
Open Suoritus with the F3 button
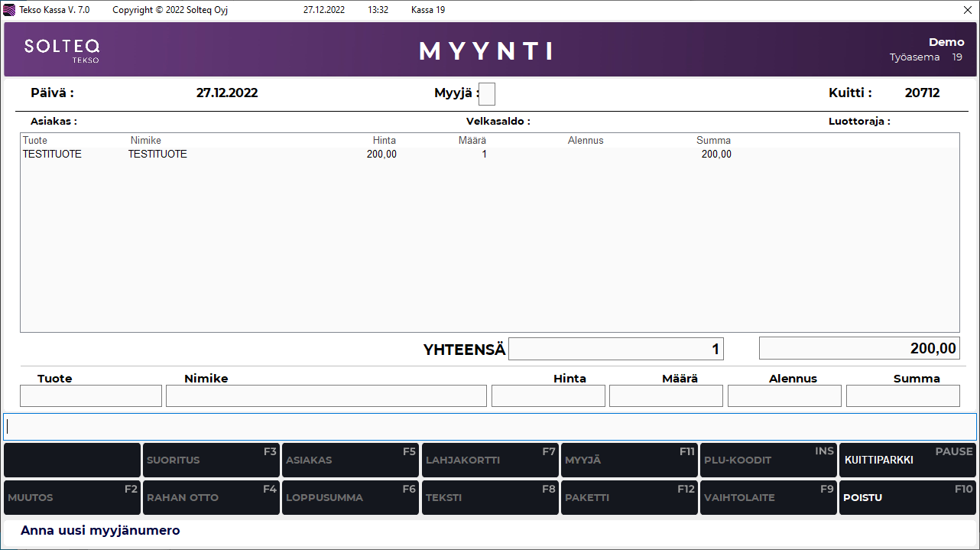click(x=211, y=461)
